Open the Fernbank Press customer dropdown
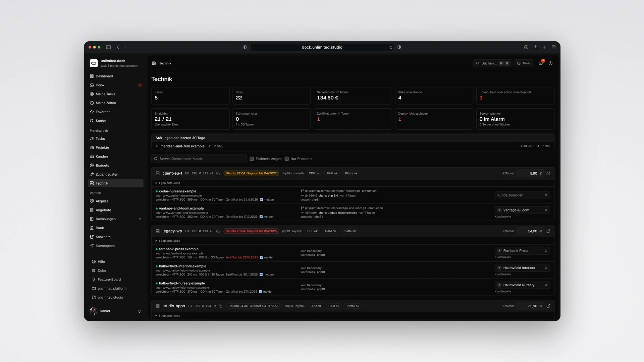Image resolution: width=644 pixels, height=362 pixels. [x=522, y=251]
